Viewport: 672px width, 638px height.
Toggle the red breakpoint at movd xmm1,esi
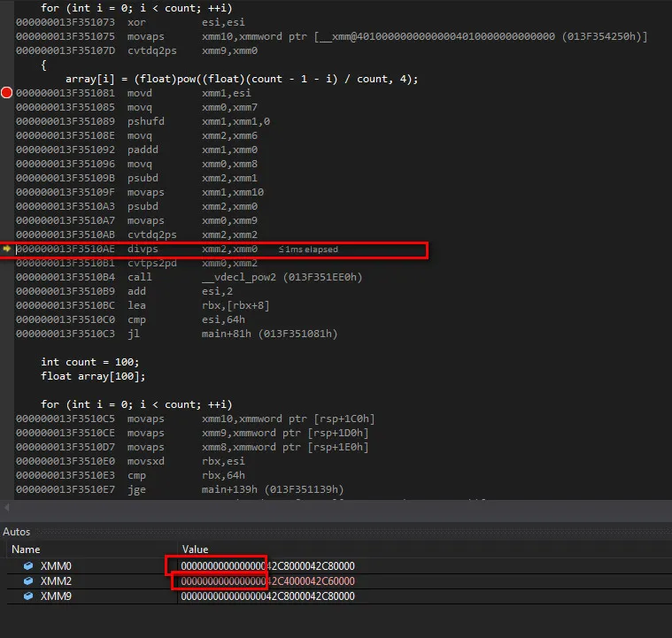(6, 93)
